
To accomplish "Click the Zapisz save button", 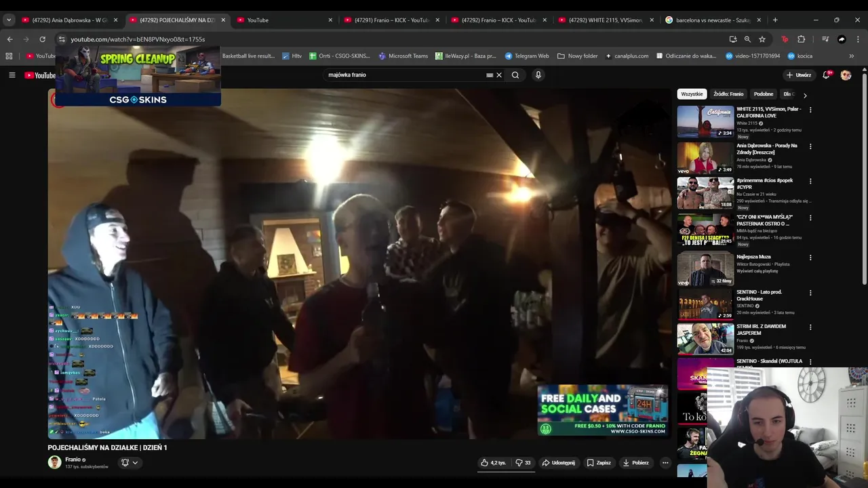I will point(599,463).
